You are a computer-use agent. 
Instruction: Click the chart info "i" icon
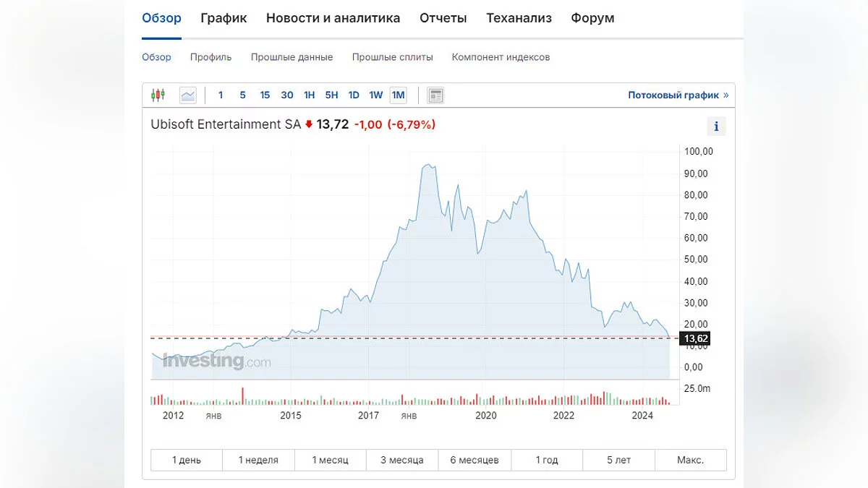tap(716, 127)
